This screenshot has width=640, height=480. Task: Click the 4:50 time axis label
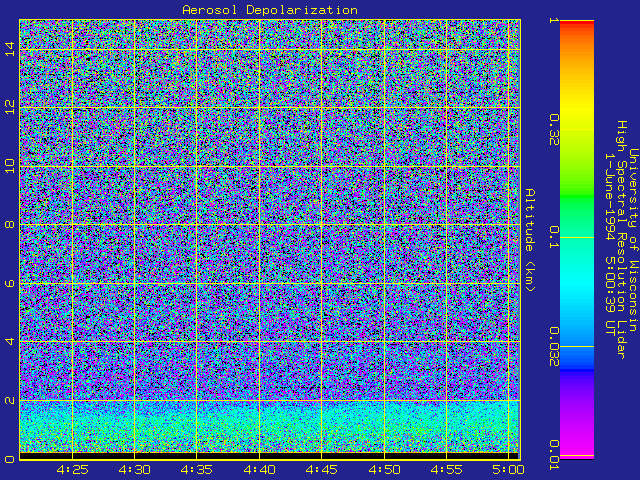coord(384,470)
